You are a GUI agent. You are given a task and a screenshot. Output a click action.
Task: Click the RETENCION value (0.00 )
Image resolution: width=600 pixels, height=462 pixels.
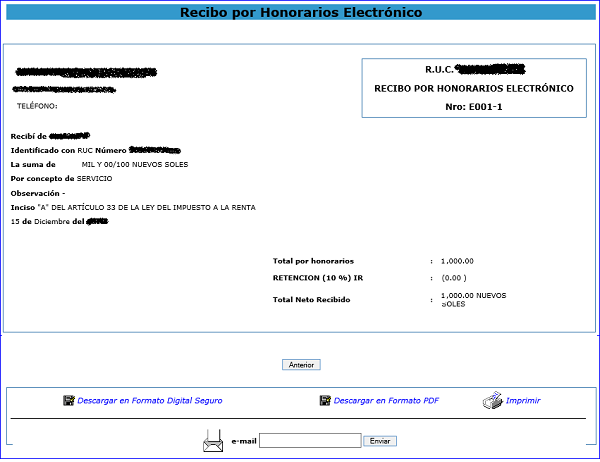(x=454, y=278)
